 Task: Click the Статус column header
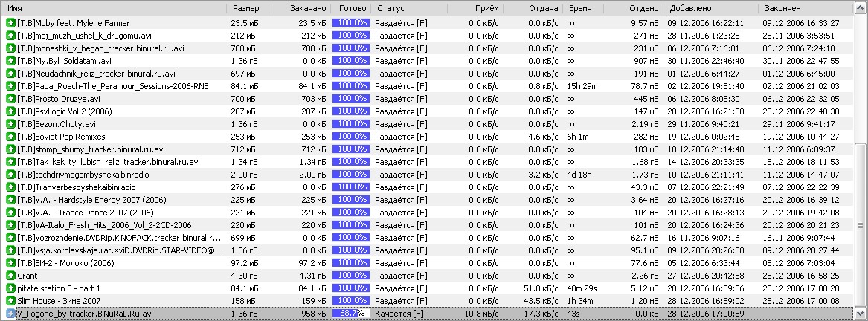409,7
